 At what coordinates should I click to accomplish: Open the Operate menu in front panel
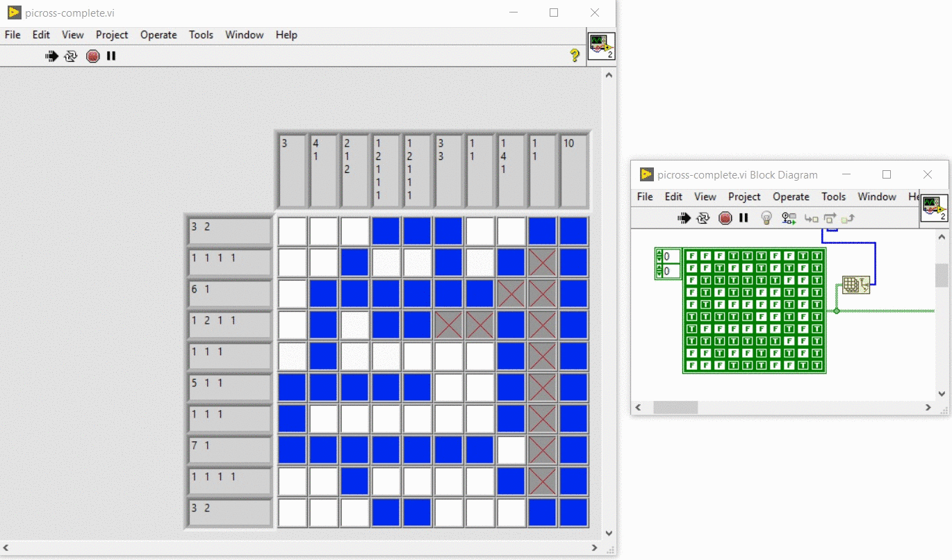[x=158, y=35]
